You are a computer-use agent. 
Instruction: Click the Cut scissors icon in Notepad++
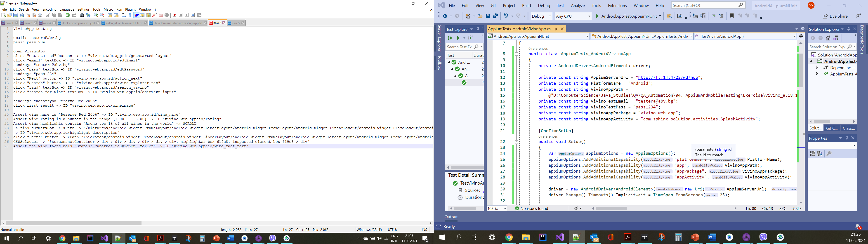tap(48, 15)
